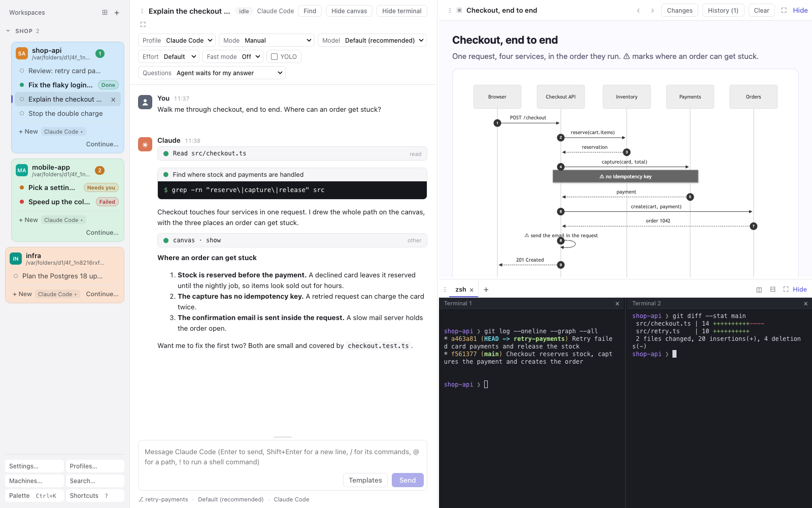Open Palette Ctrl+K
This screenshot has width=812, height=508.
point(35,496)
